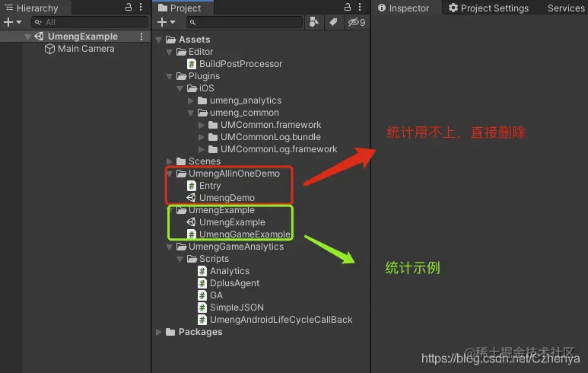
Task: Click the search by type icon
Action: (314, 22)
